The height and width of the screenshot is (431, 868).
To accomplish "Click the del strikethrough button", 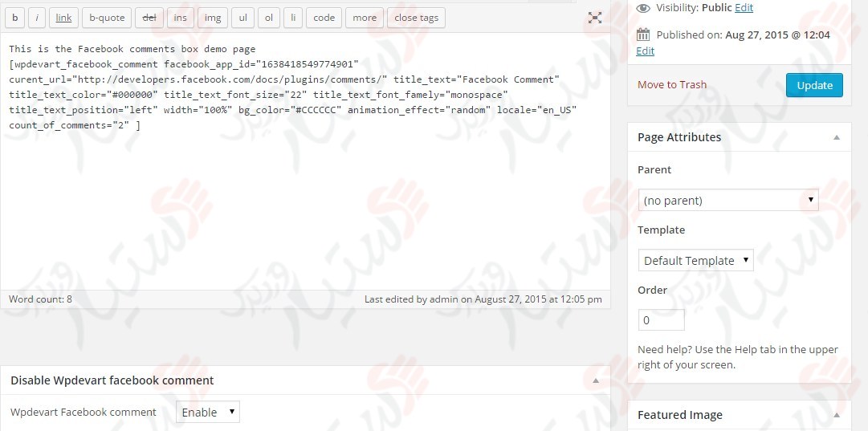I will pyautogui.click(x=149, y=18).
